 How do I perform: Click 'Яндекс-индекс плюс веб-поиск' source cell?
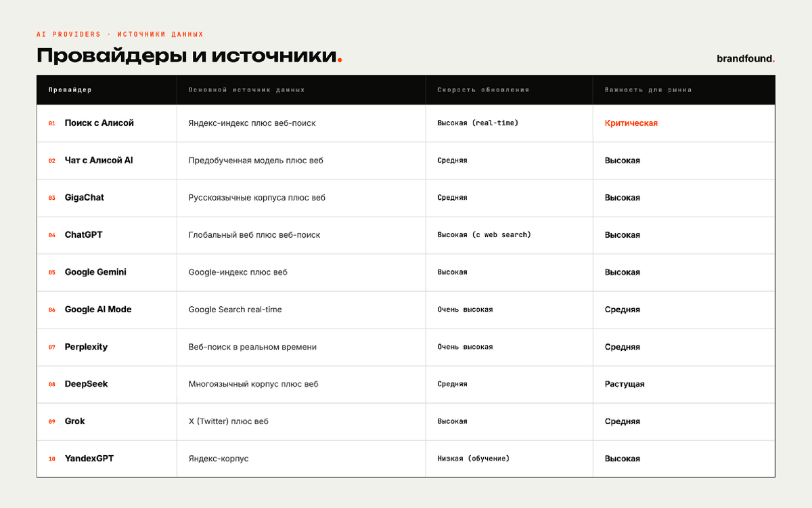click(x=252, y=123)
